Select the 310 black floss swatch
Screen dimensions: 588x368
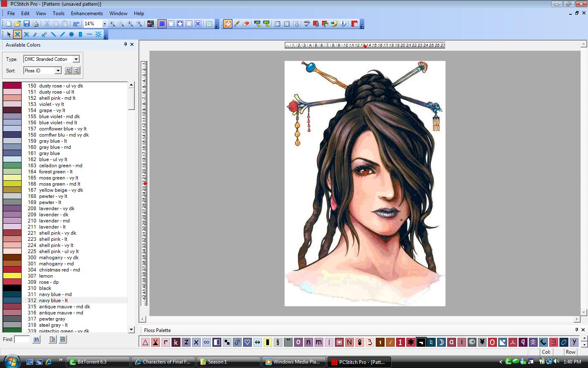tap(12, 288)
